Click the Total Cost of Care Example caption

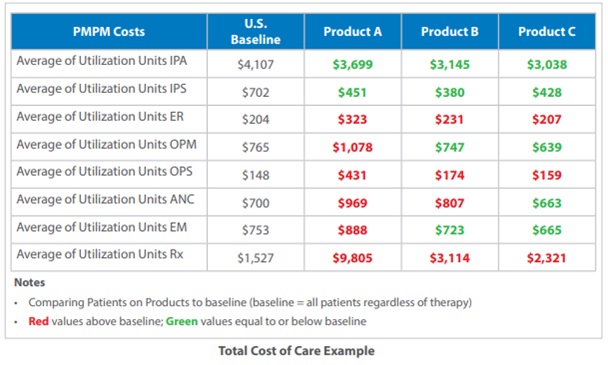click(x=297, y=351)
